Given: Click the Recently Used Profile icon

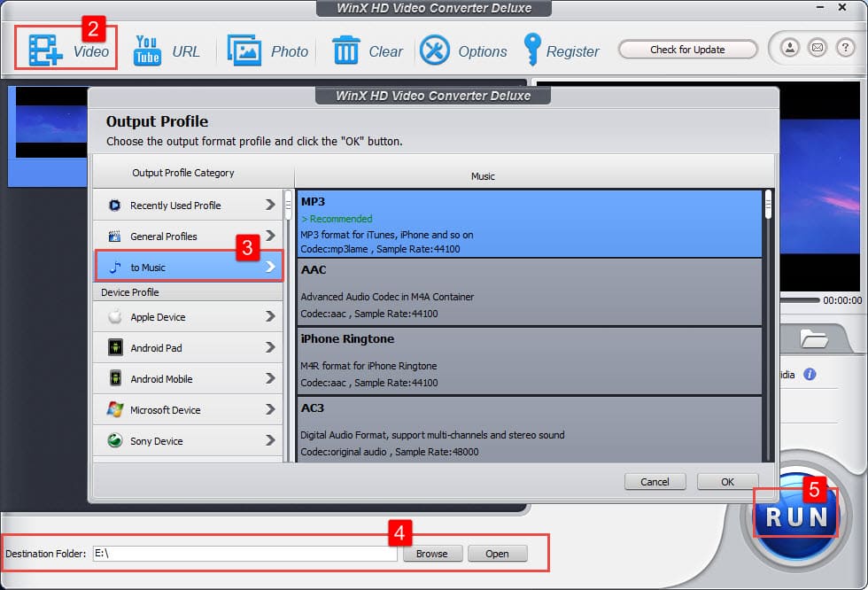Looking at the screenshot, I should [x=114, y=206].
